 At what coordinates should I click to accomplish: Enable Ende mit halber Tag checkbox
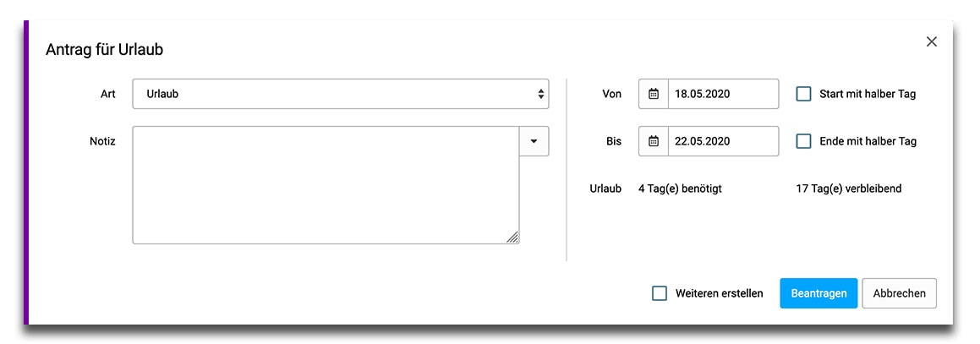803,141
